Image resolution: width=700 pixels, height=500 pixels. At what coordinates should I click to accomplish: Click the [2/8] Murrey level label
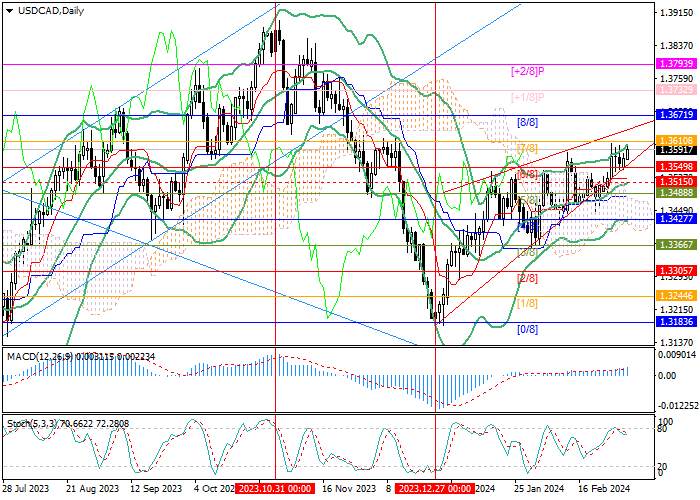tap(527, 278)
